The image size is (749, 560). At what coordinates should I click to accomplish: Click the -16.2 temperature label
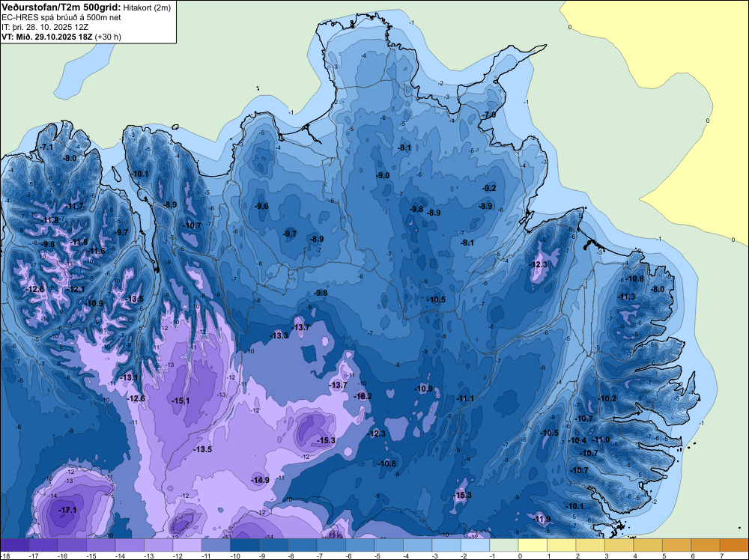(x=363, y=396)
